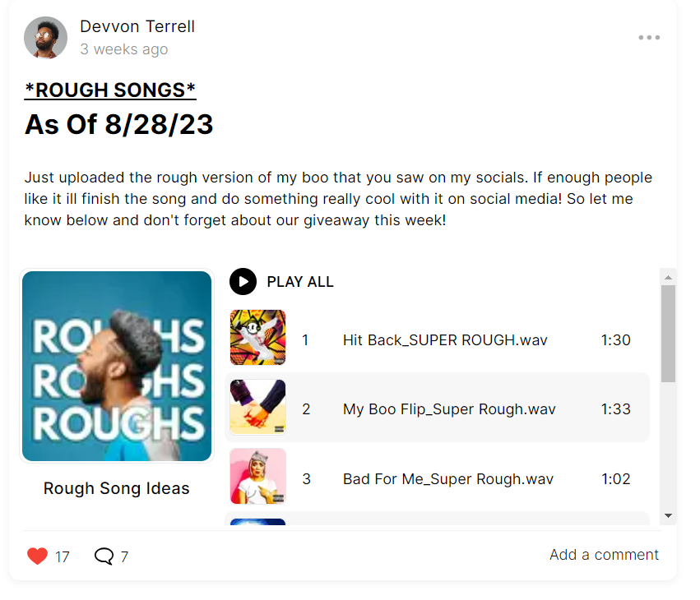Click the Play All circular play icon
Image resolution: width=700 pixels, height=600 pixels.
pos(243,282)
